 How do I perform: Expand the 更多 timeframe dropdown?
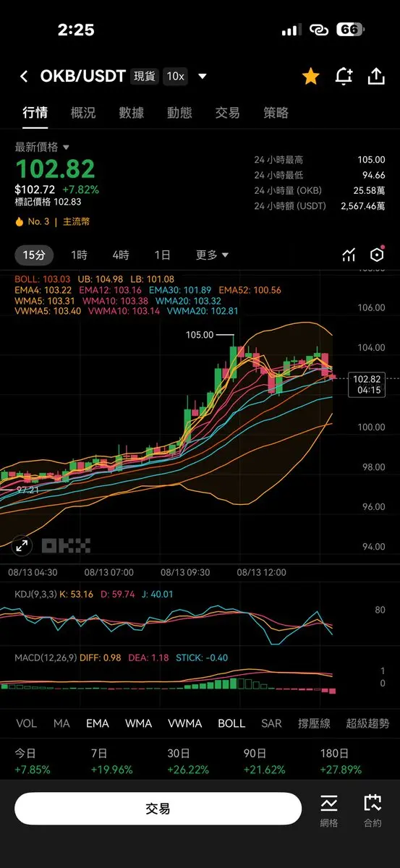click(x=212, y=255)
